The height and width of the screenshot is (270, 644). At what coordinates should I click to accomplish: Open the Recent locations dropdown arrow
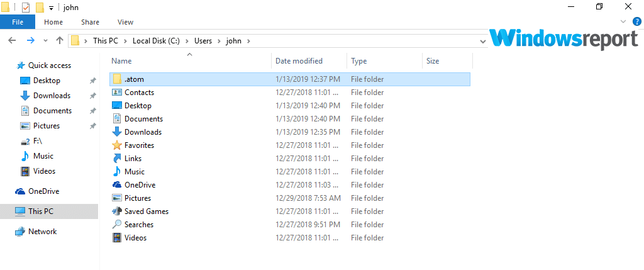[x=45, y=41]
